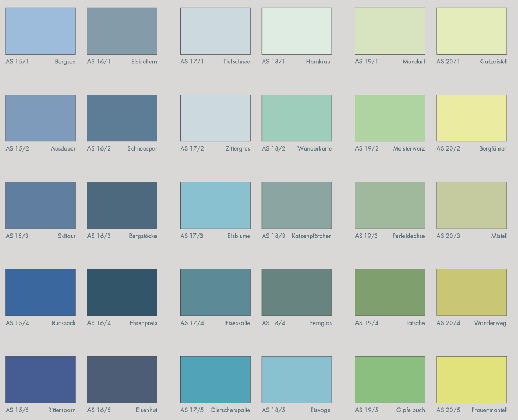Click the 'Eisblume' color name label

(x=239, y=236)
